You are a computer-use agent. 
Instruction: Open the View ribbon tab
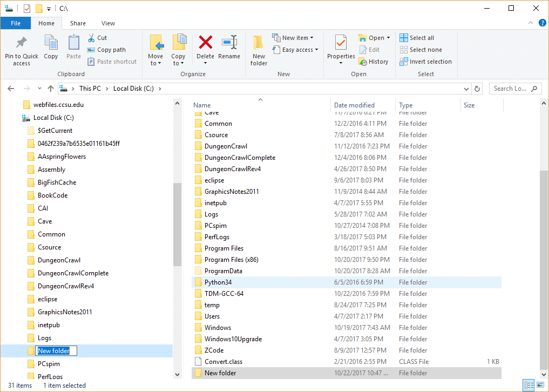pyautogui.click(x=108, y=23)
